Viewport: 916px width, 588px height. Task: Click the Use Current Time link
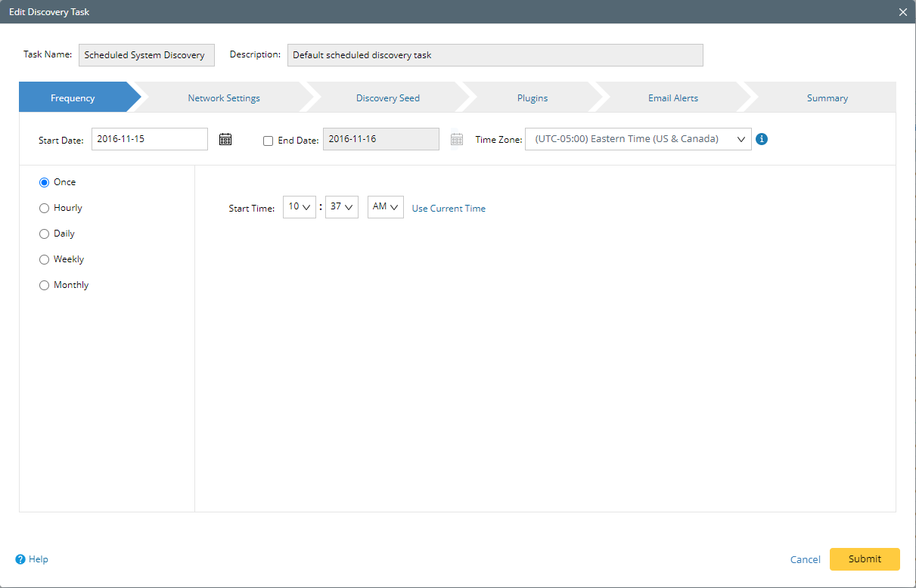[x=449, y=208]
